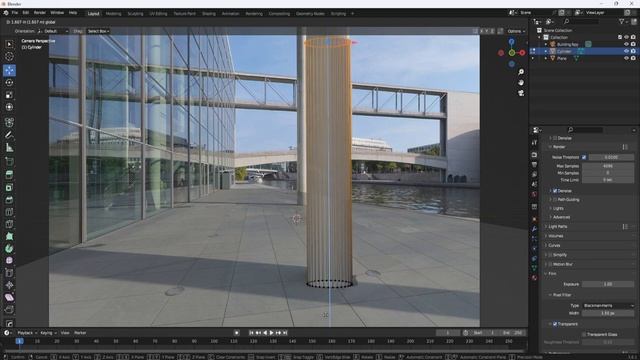Pick the Annotate pencil tool
This screenshot has height=360, width=640.
9,135
